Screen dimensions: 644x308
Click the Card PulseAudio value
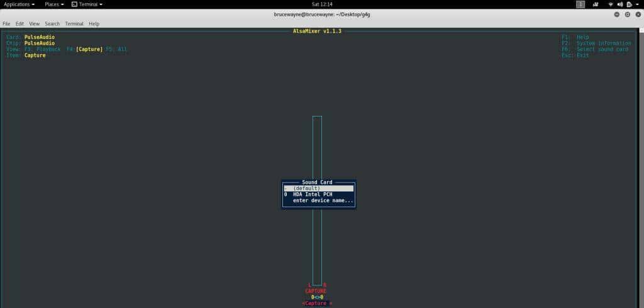pos(40,37)
